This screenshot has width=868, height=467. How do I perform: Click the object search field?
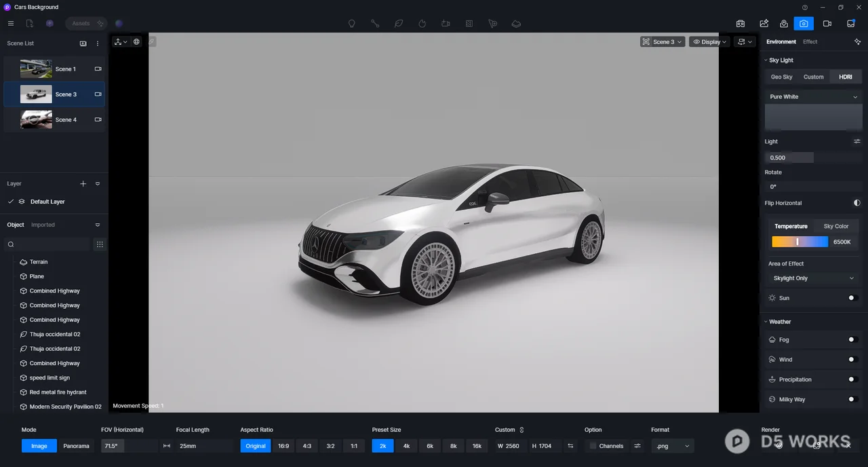[x=47, y=244]
